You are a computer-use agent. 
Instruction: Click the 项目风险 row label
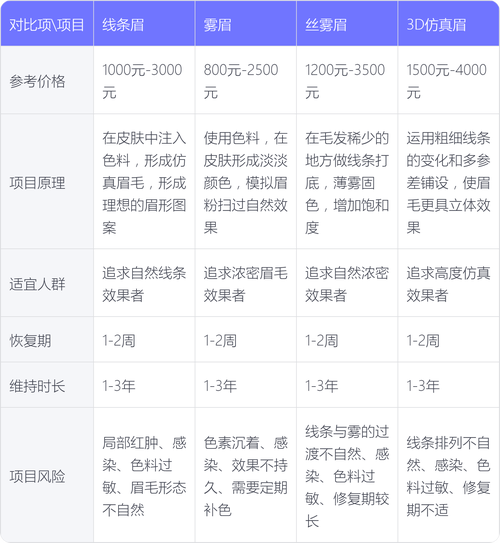[47, 475]
